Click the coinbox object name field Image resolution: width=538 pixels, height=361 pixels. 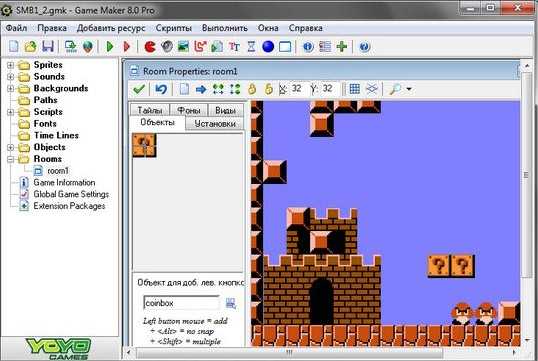point(181,303)
